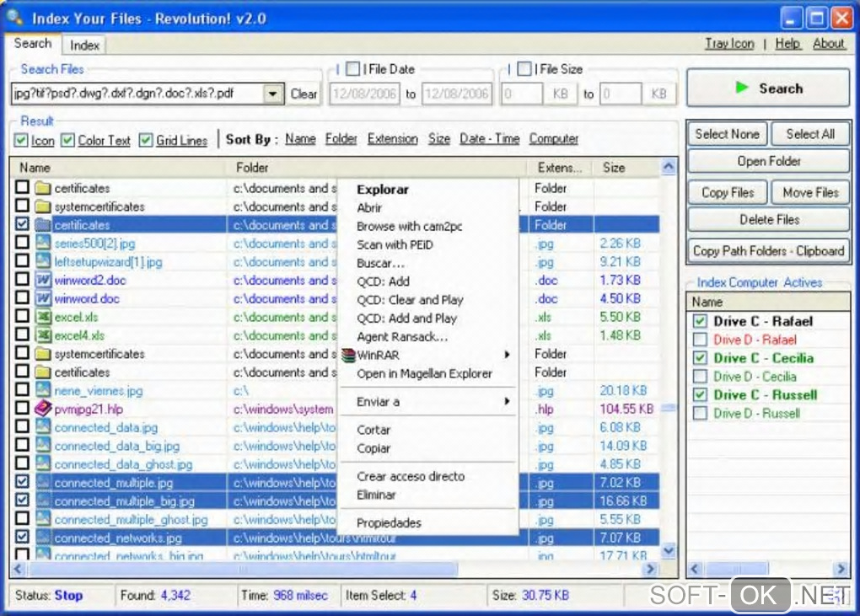Choose Browse with cam2pc

pyautogui.click(x=409, y=227)
